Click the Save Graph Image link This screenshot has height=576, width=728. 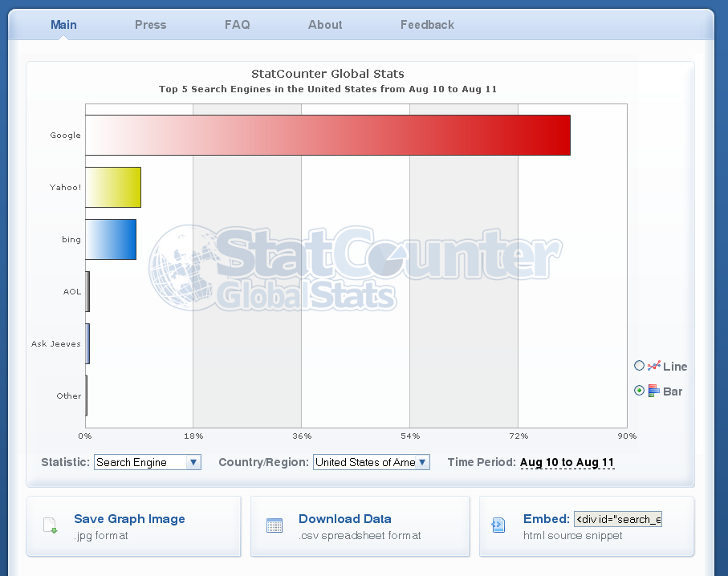[129, 519]
